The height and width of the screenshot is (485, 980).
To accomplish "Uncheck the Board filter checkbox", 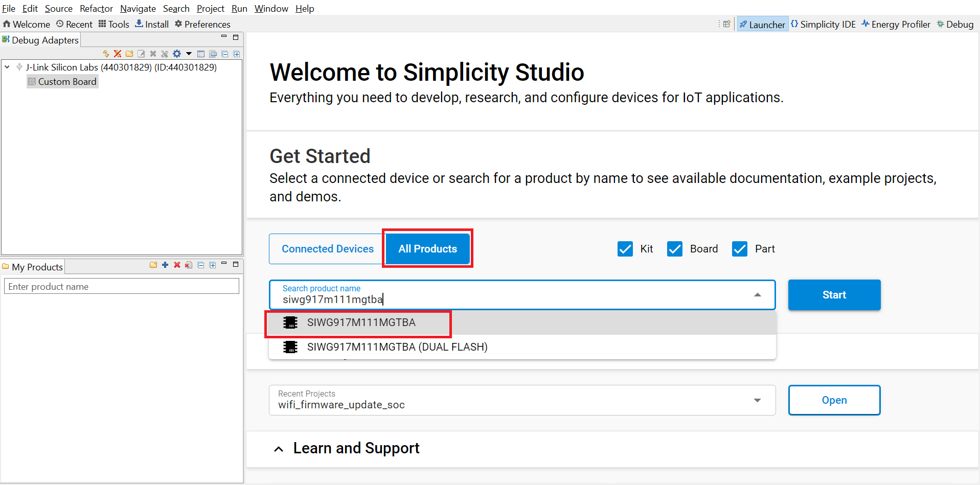I will 675,249.
